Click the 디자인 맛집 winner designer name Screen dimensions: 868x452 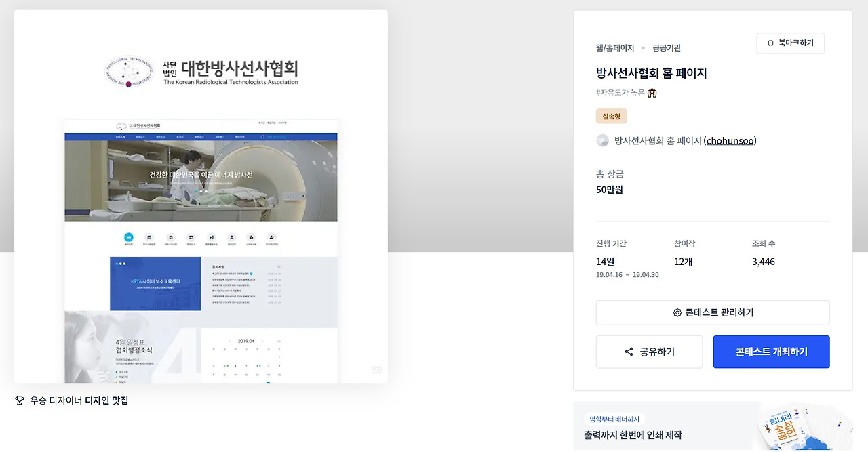pos(106,400)
